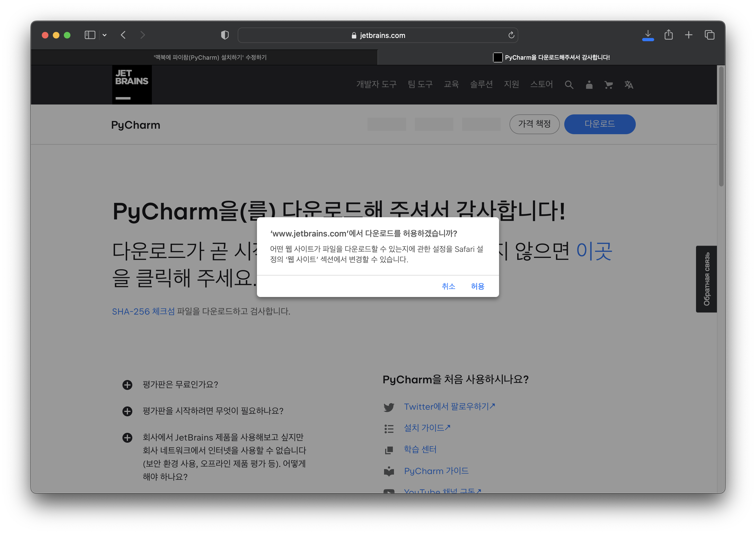
Task: Click '허용' to allow downloads
Action: [477, 286]
